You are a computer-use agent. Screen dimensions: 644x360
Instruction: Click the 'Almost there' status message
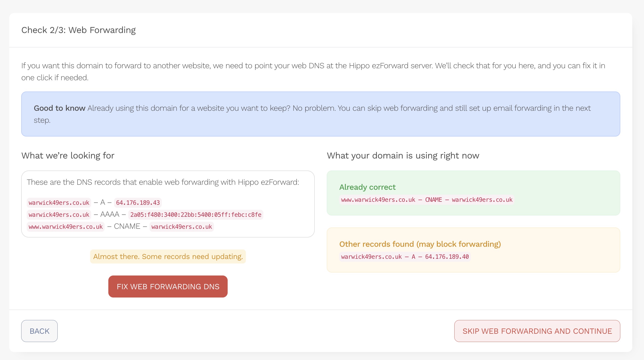(x=168, y=256)
